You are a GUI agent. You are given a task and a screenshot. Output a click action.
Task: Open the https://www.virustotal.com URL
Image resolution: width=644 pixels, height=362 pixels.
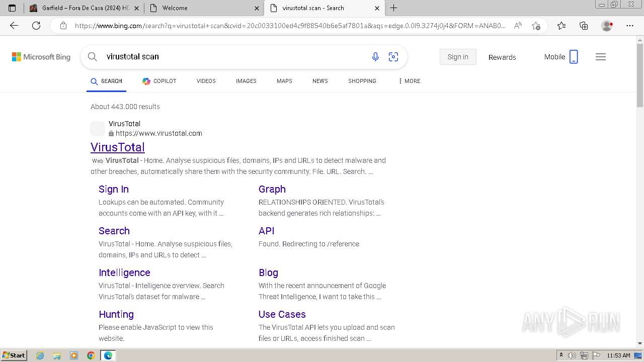(158, 133)
